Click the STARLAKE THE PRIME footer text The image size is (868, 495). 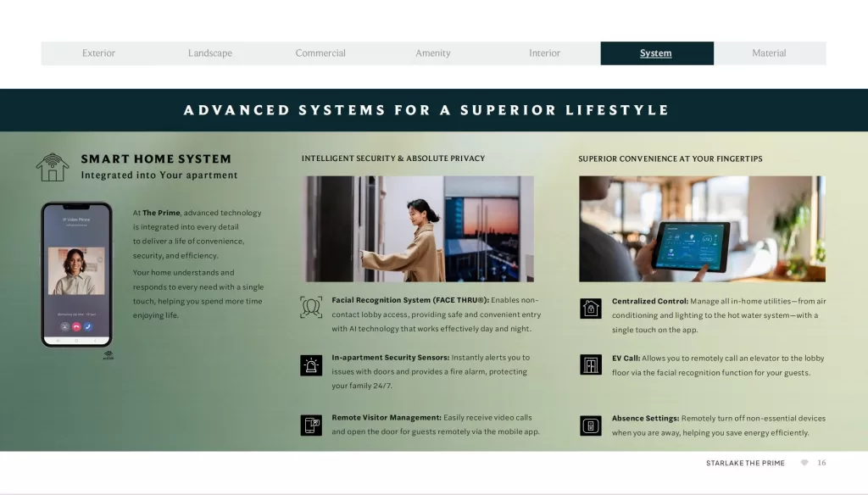tap(745, 463)
